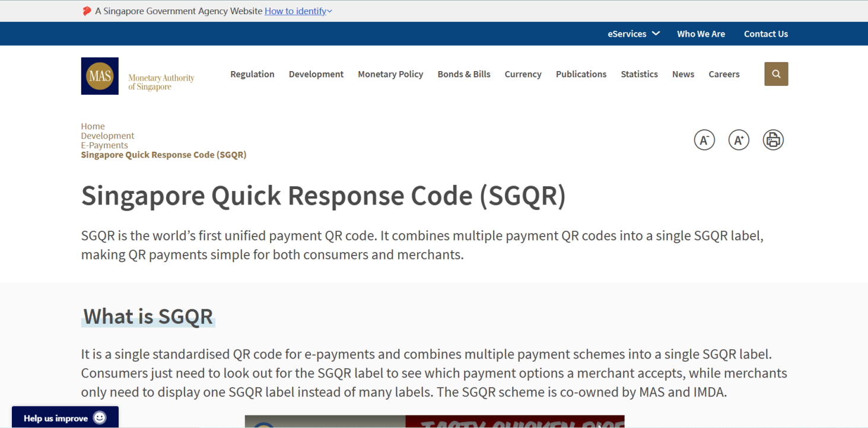868x428 pixels.
Task: Open the Careers page
Action: (724, 74)
